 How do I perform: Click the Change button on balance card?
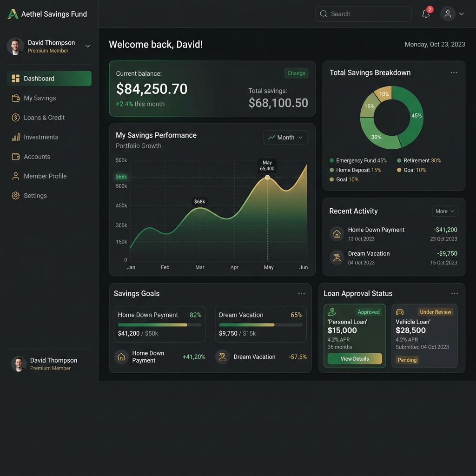point(296,73)
